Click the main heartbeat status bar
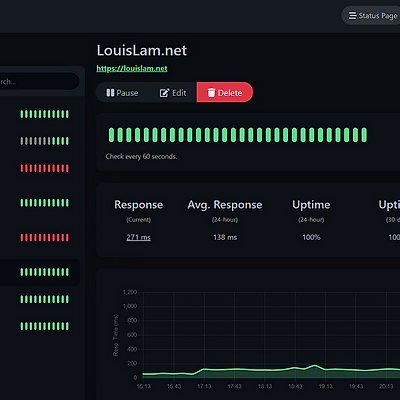This screenshot has width=400, height=400. coord(238,135)
